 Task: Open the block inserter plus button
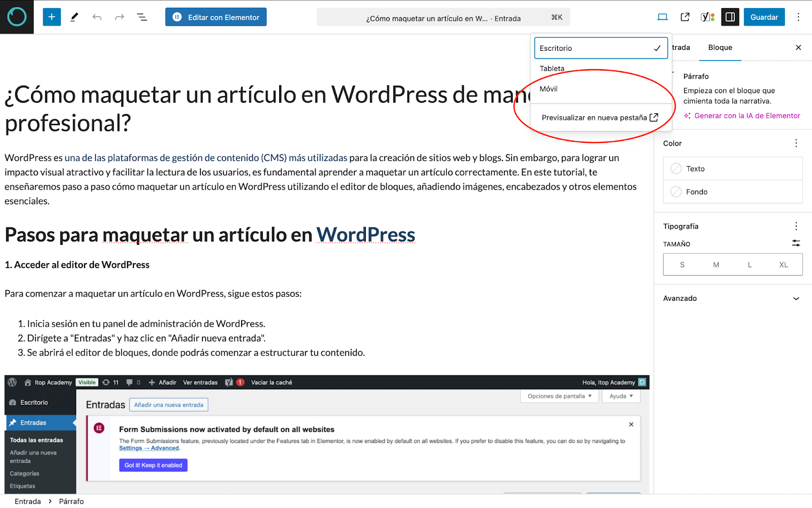click(52, 17)
